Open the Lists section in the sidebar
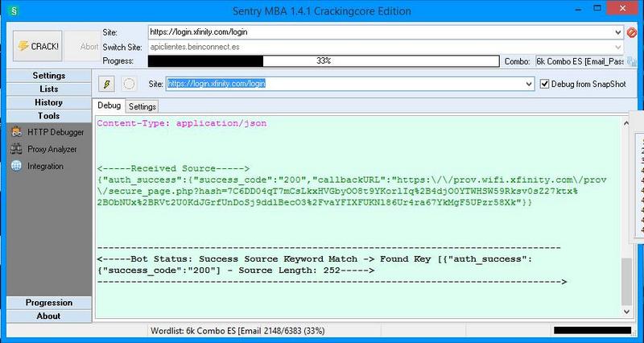This screenshot has width=644, height=343. [49, 89]
